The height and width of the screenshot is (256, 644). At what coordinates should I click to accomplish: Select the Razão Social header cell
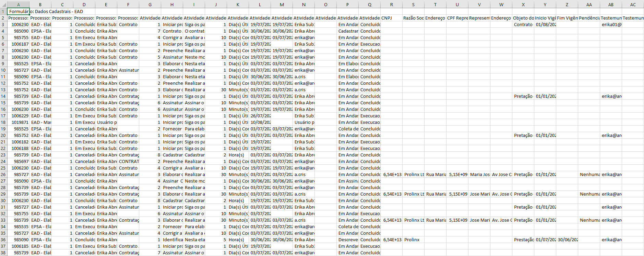[x=413, y=18]
